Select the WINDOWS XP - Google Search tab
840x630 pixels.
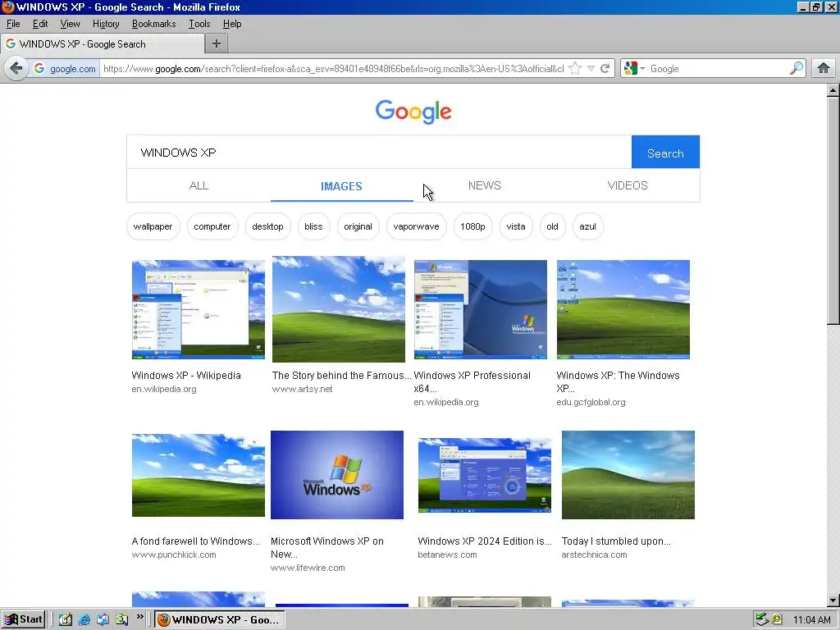click(103, 44)
